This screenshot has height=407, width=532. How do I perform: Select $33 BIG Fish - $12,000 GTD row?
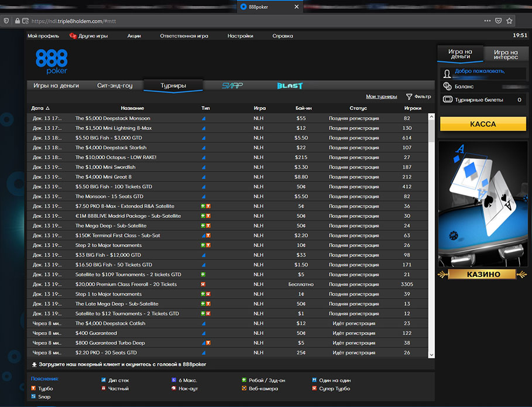coord(227,255)
